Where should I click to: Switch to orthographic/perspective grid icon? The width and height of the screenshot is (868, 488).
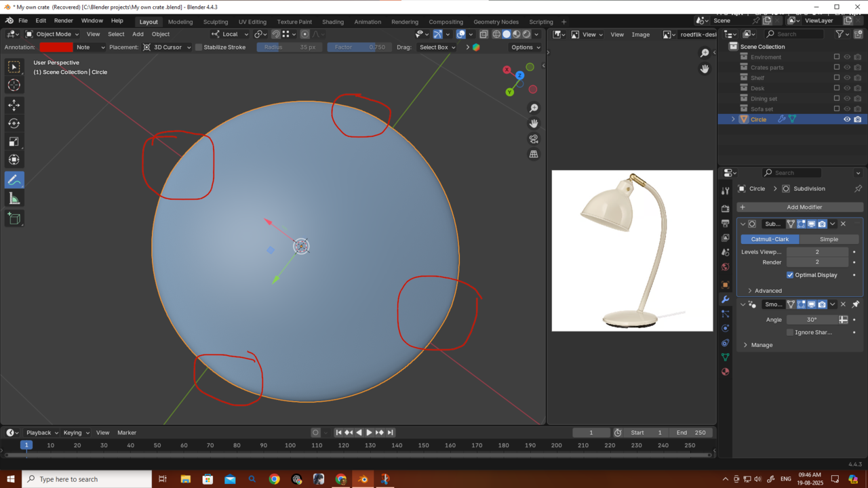pyautogui.click(x=534, y=155)
